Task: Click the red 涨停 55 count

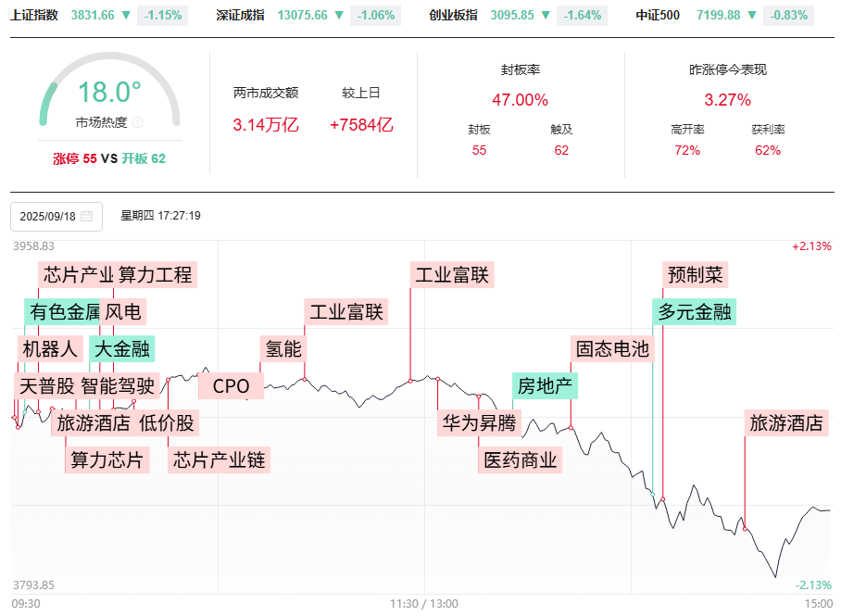Action: 74,158
